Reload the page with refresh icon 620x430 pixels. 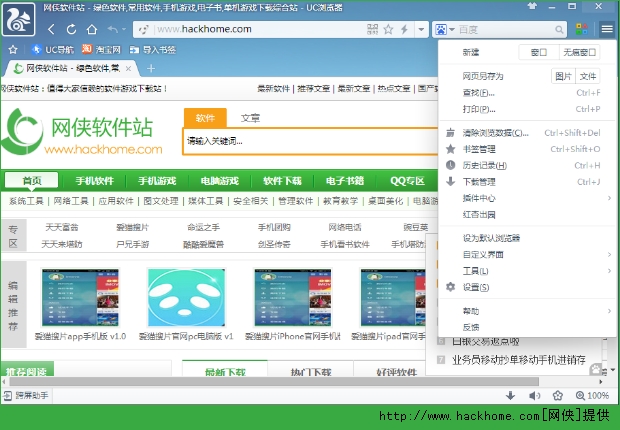pos(71,29)
